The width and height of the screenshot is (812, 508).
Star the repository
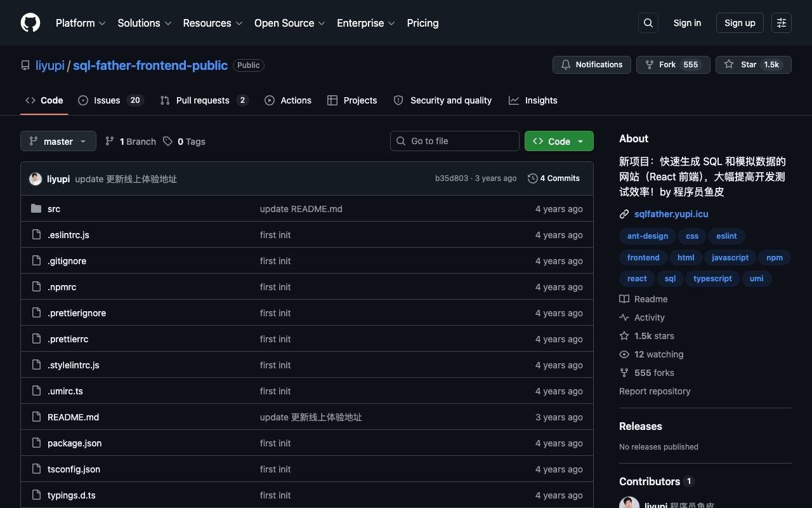(754, 65)
